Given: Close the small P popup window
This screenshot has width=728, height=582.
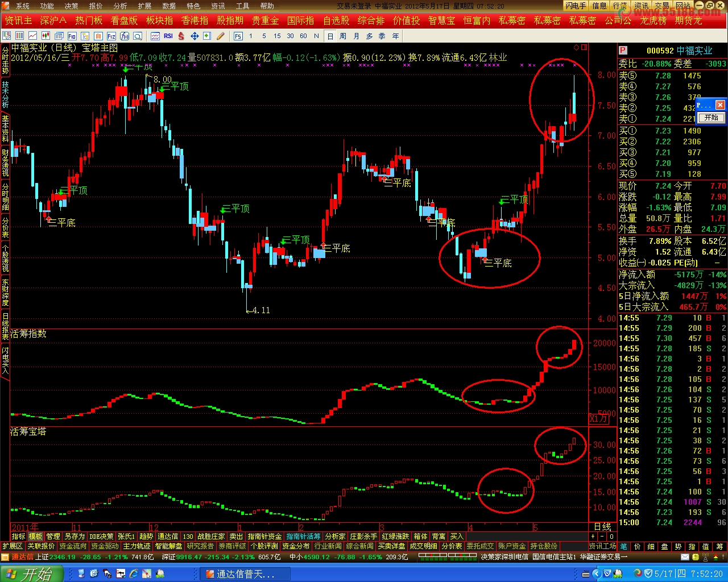Looking at the screenshot, I should point(720,105).
